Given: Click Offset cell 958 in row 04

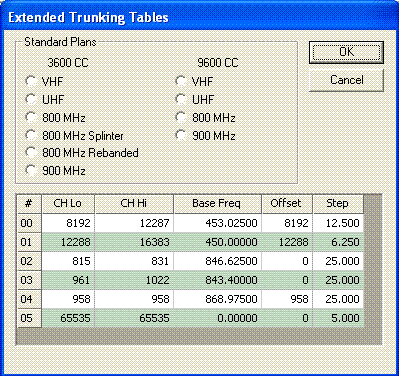Looking at the screenshot, I should point(287,299).
